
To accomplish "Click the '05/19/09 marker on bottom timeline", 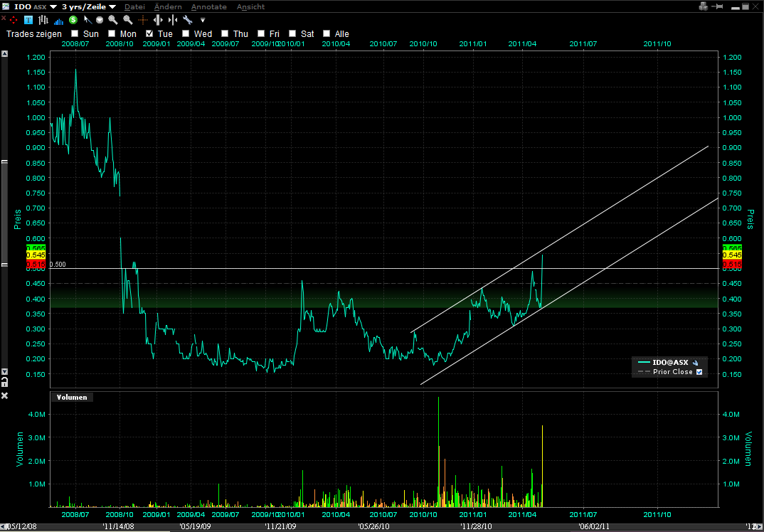I will (x=194, y=526).
